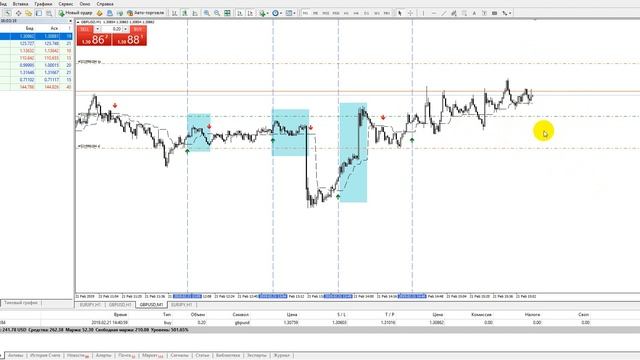Image resolution: width=640 pixels, height=360 pixels.
Task: Switch chart to bar chart icon
Action: 174,13
